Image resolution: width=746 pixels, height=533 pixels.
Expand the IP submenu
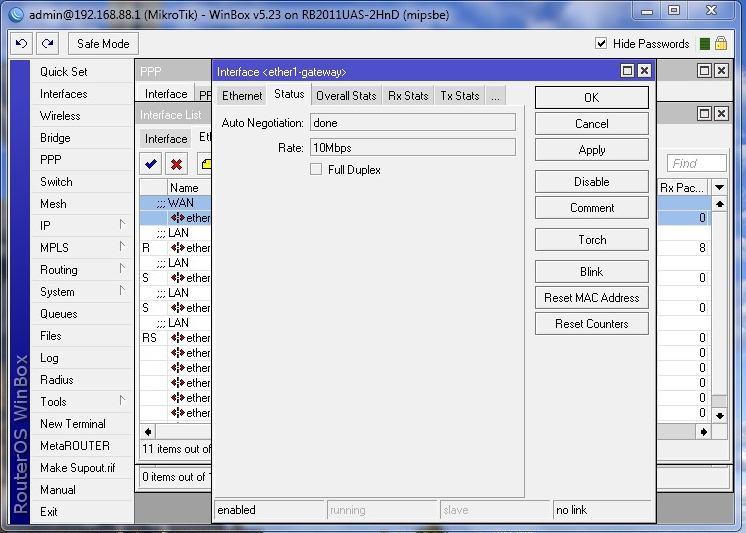(x=122, y=225)
